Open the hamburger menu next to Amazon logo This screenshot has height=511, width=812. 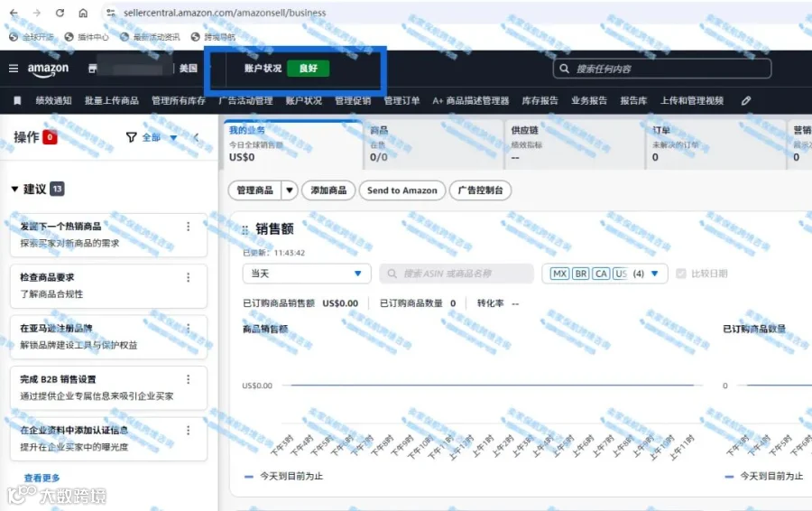(x=14, y=69)
